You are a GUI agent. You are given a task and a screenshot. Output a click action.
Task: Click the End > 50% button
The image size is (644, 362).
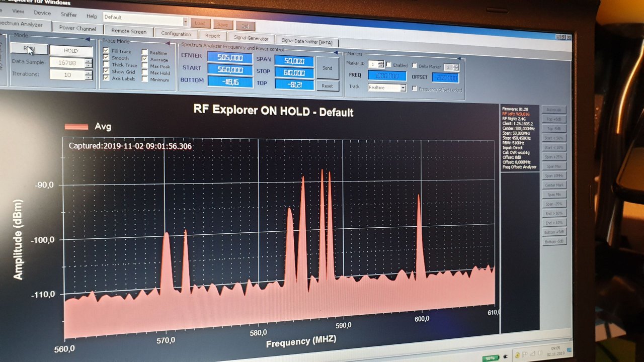tap(554, 213)
